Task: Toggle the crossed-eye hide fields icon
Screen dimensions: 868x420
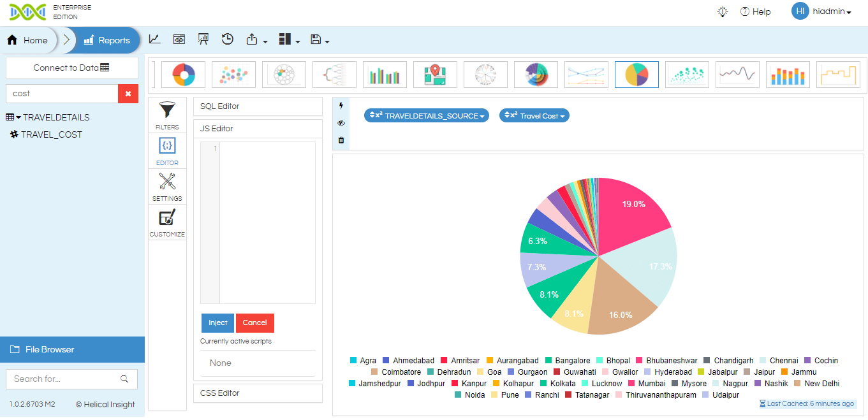Action: point(341,123)
